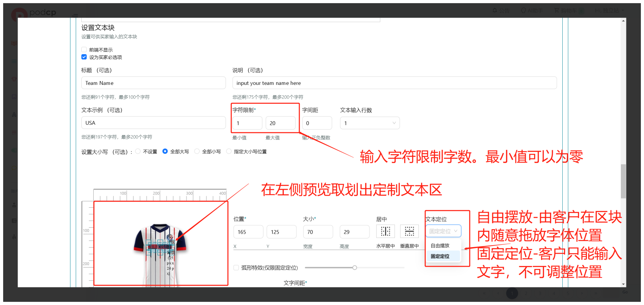Image resolution: width=644 pixels, height=305 pixels.
Task: Go to page 4 in pagination
Action: 554,293
